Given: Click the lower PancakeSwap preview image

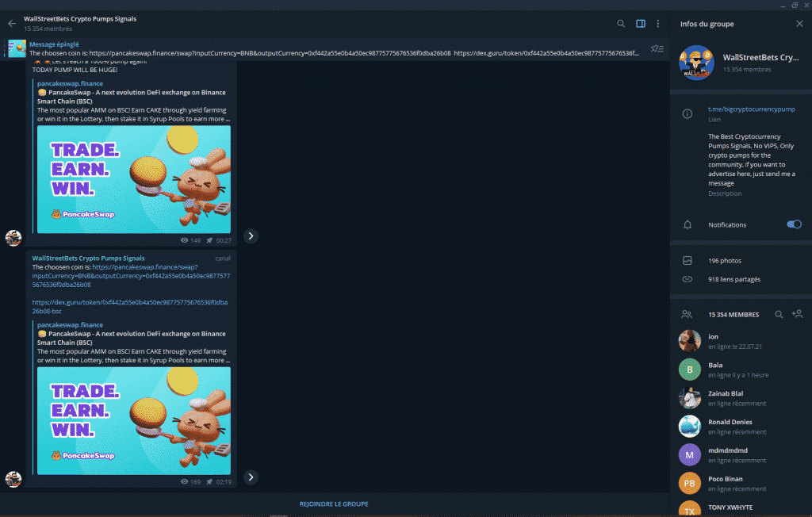Looking at the screenshot, I should [x=134, y=419].
